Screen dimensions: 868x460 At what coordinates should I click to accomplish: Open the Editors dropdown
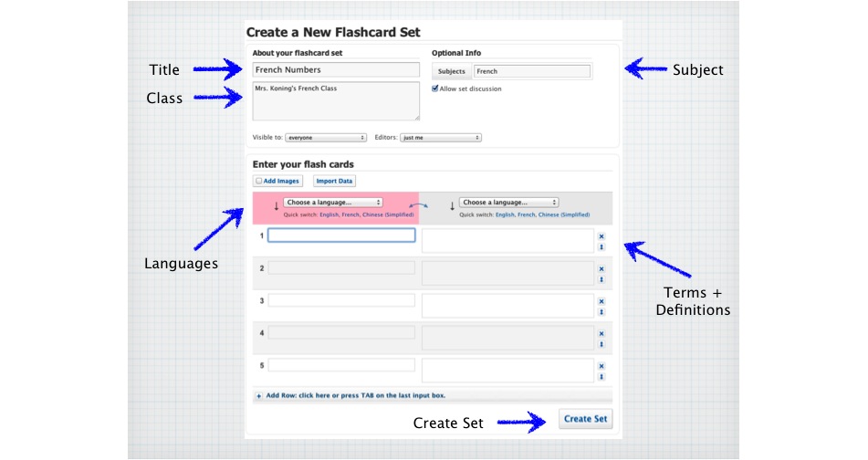[x=441, y=138]
